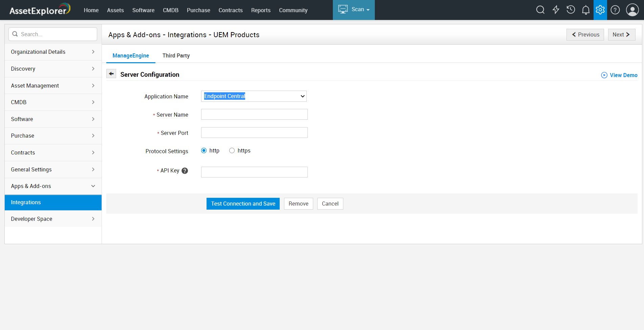The height and width of the screenshot is (330, 644).
Task: Select the https protocol radio button
Action: [x=232, y=151]
